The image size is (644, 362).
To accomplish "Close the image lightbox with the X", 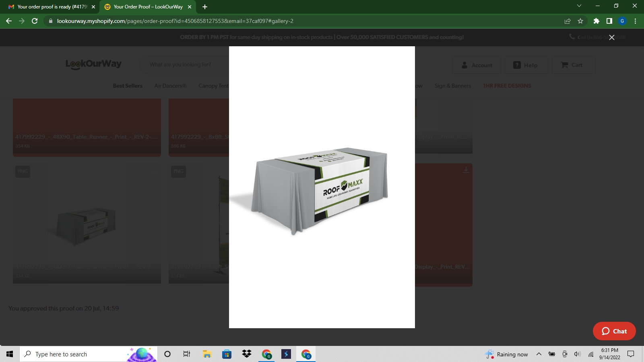I will [x=611, y=37].
